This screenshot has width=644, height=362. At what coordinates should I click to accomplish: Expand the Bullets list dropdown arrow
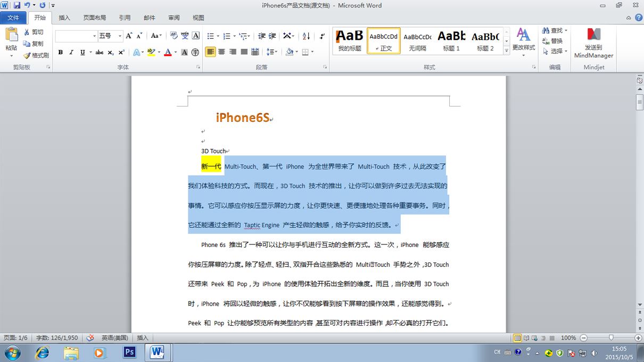pos(217,36)
